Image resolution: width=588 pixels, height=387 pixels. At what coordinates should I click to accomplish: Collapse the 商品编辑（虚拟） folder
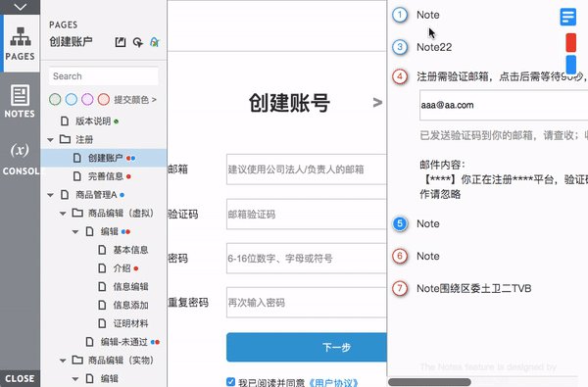click(63, 214)
